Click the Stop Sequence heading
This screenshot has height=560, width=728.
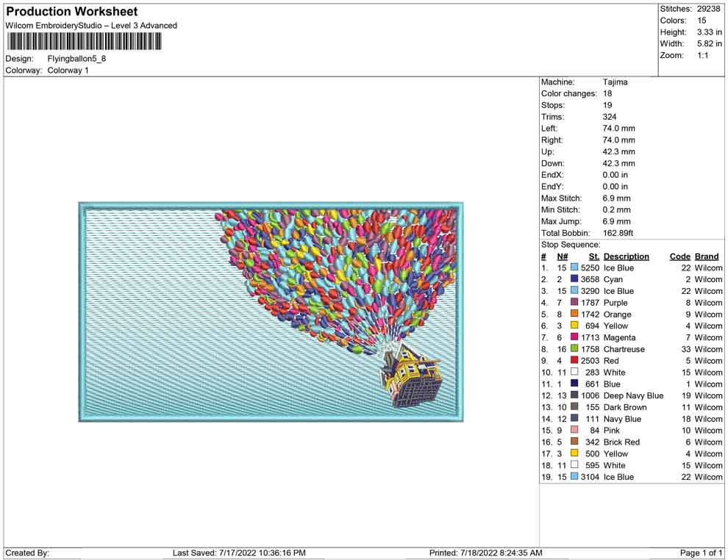pos(571,245)
